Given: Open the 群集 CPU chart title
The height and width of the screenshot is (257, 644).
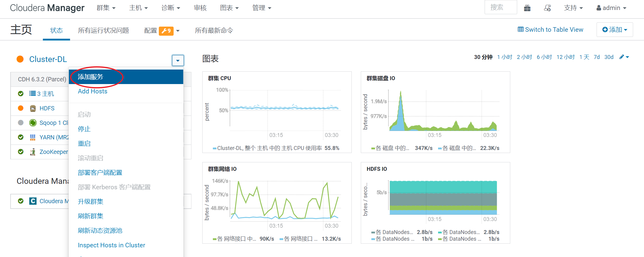Looking at the screenshot, I should tap(219, 78).
